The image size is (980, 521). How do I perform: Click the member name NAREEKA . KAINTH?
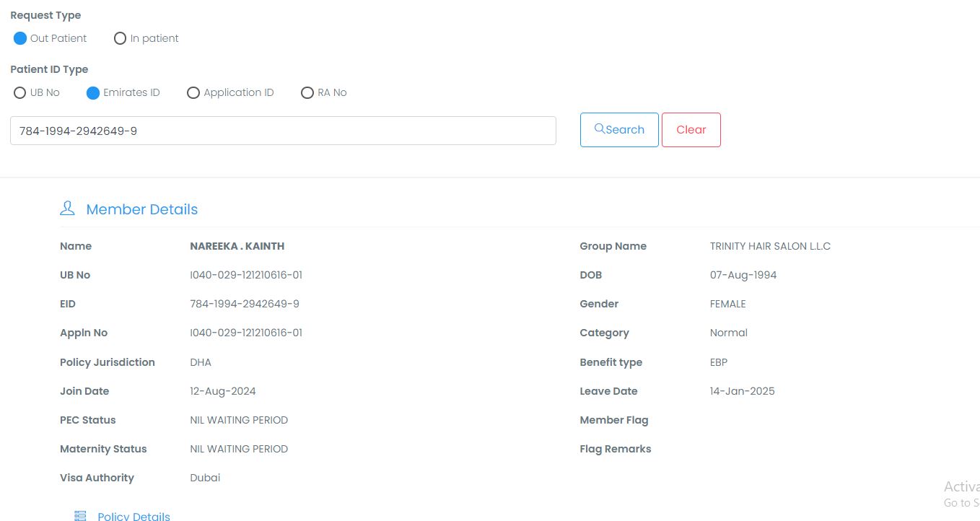(237, 246)
